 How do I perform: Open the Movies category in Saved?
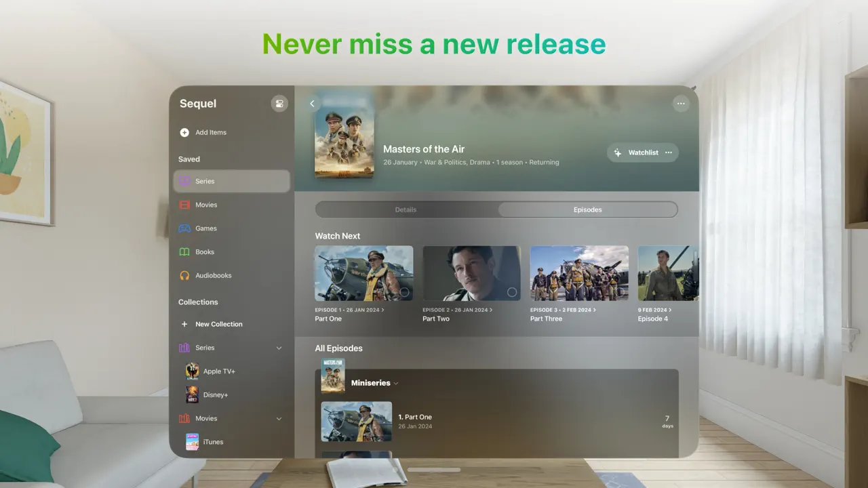[x=232, y=205]
